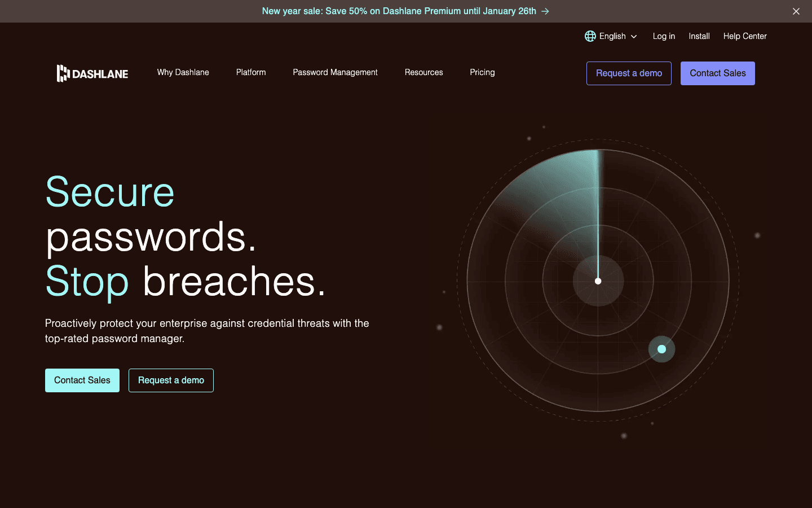Screen dimensions: 812x508
Task: Open the Help Center
Action: pyautogui.click(x=745, y=36)
